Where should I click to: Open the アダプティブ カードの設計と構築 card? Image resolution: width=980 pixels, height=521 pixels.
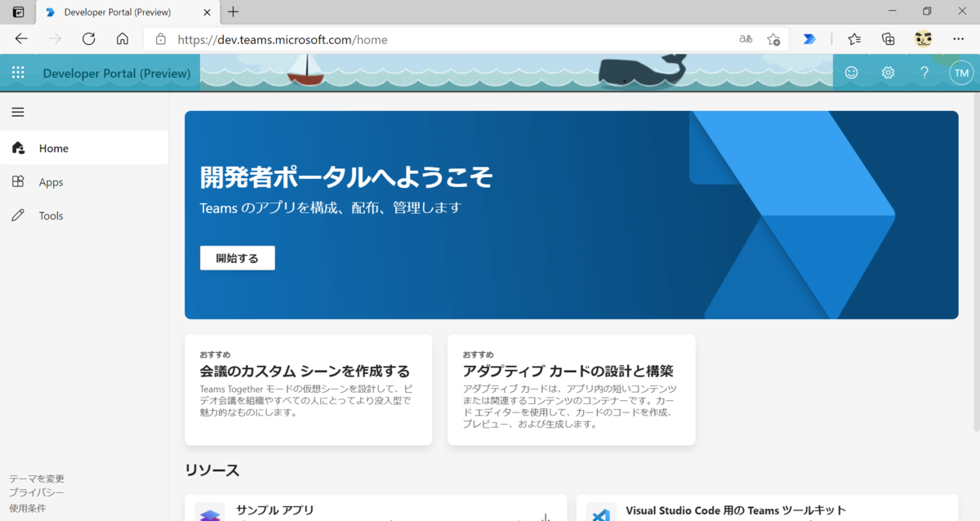pos(572,390)
